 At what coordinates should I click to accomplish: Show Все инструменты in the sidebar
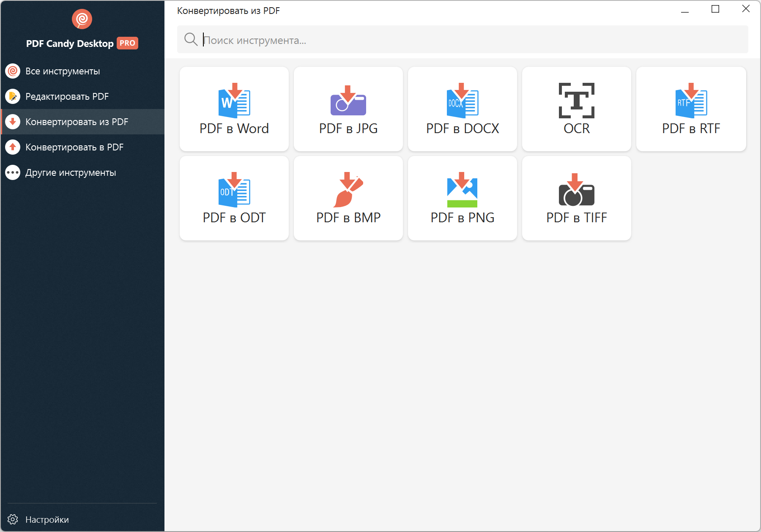click(x=82, y=71)
